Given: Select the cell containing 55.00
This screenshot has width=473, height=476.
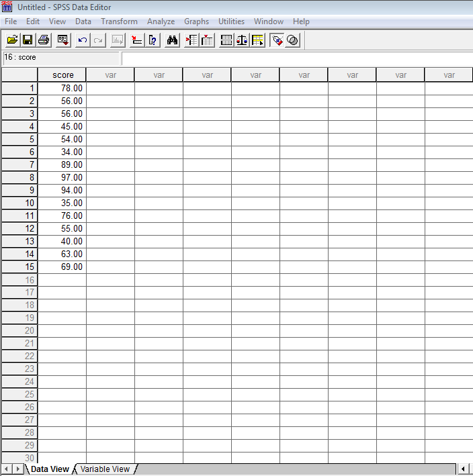Looking at the screenshot, I should pos(62,228).
